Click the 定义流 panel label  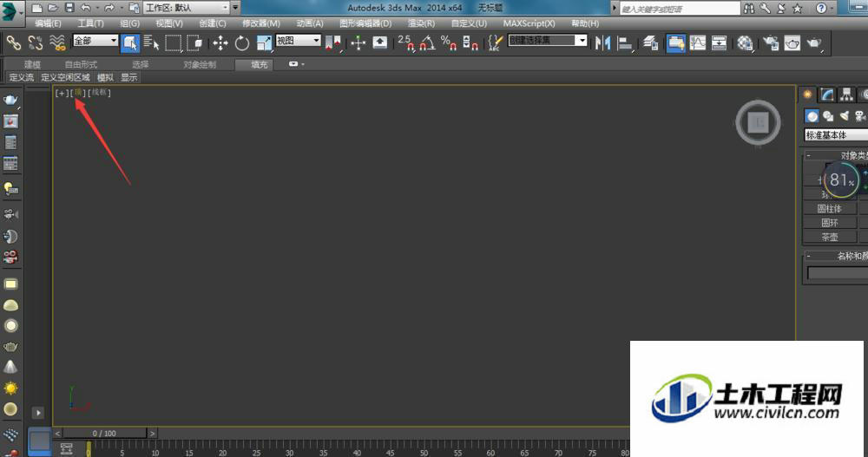click(x=22, y=77)
